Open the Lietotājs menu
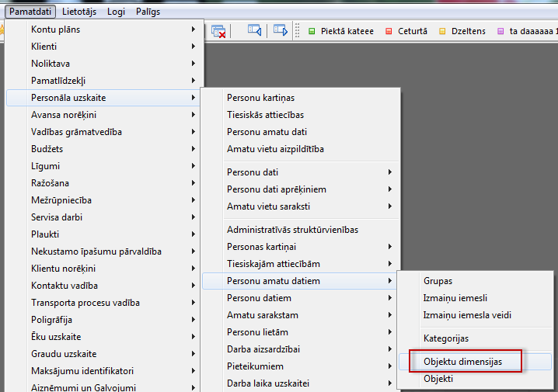 tap(79, 12)
